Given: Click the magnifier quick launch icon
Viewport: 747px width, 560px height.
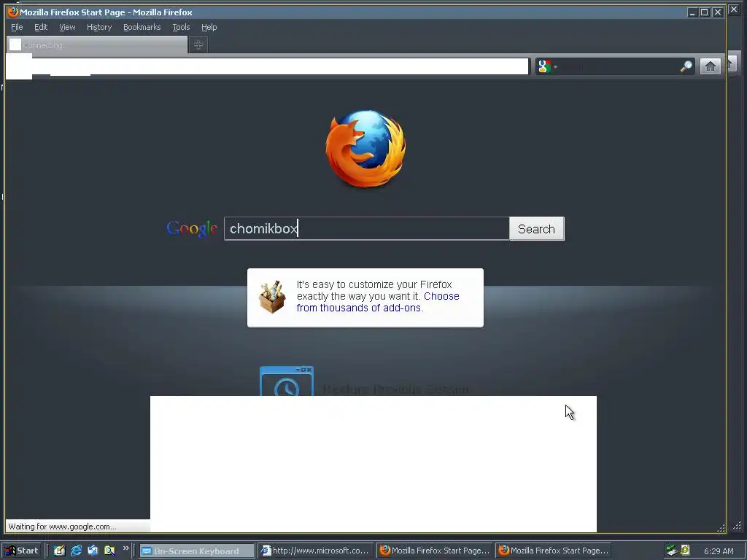Looking at the screenshot, I should (109, 551).
